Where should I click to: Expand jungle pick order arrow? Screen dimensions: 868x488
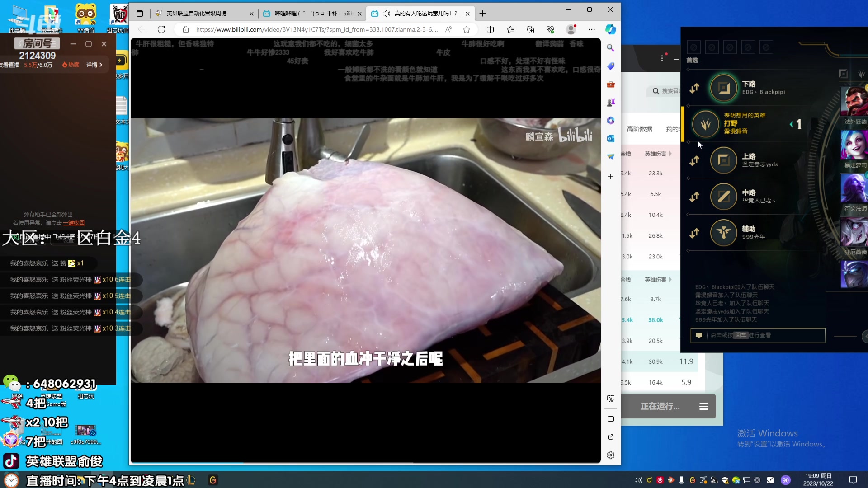(791, 124)
